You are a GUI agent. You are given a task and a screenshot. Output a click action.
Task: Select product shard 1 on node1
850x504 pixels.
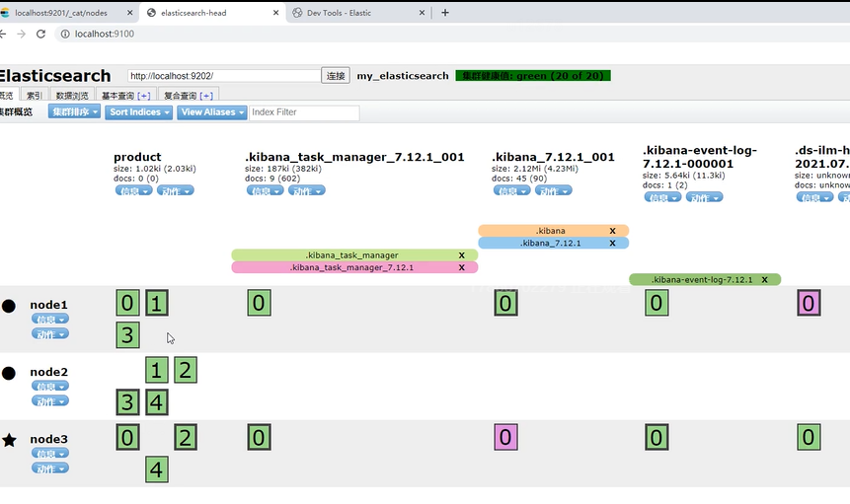tap(157, 303)
